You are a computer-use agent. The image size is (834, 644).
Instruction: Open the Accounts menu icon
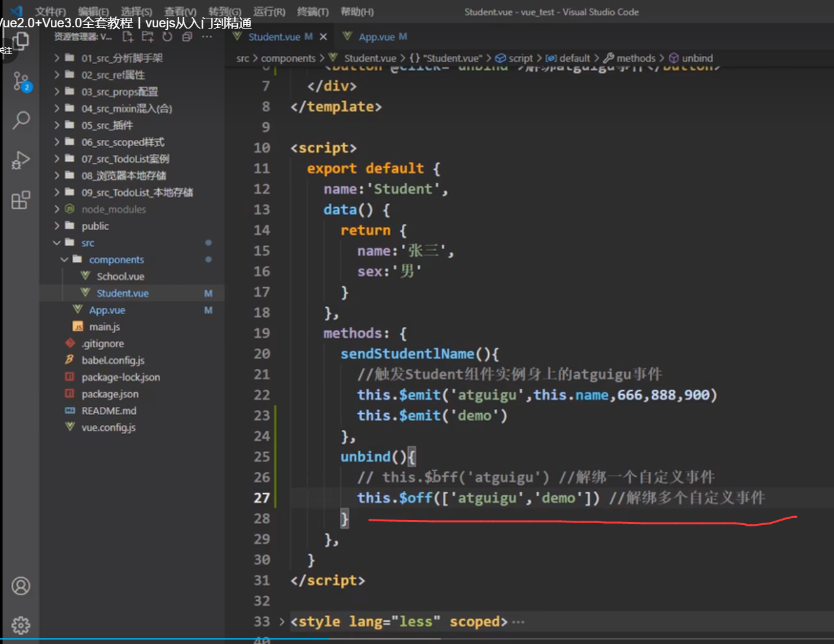tap(21, 586)
